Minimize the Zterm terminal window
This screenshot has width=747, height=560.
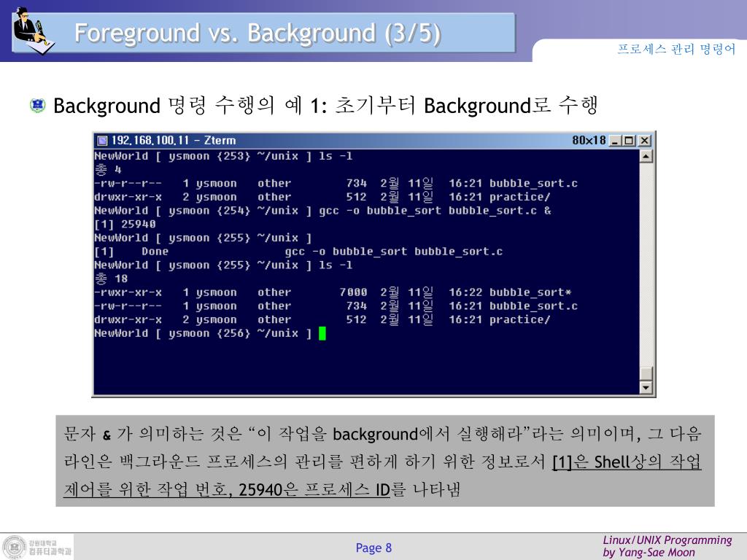(x=616, y=141)
